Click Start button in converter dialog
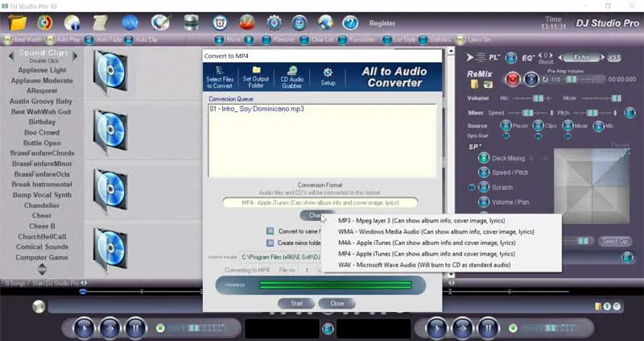This screenshot has width=644, height=341. click(296, 304)
